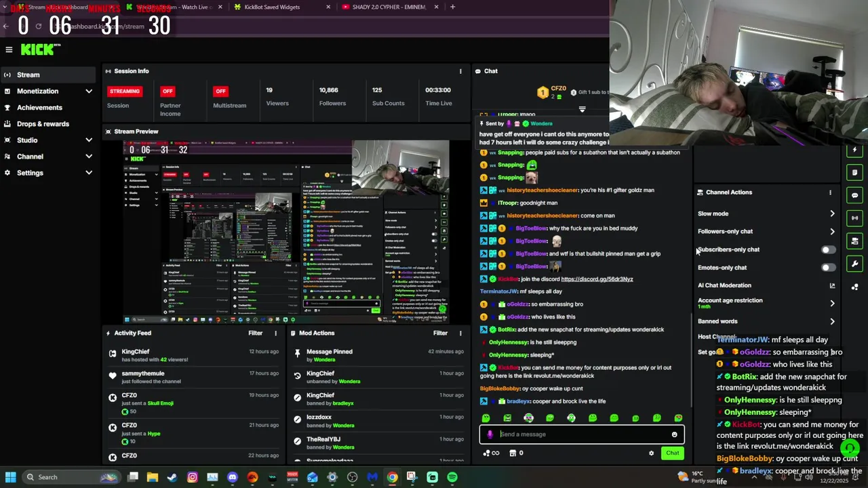Image resolution: width=868 pixels, height=488 pixels.
Task: Open OBS Studio from the taskbar
Action: pyautogui.click(x=352, y=477)
